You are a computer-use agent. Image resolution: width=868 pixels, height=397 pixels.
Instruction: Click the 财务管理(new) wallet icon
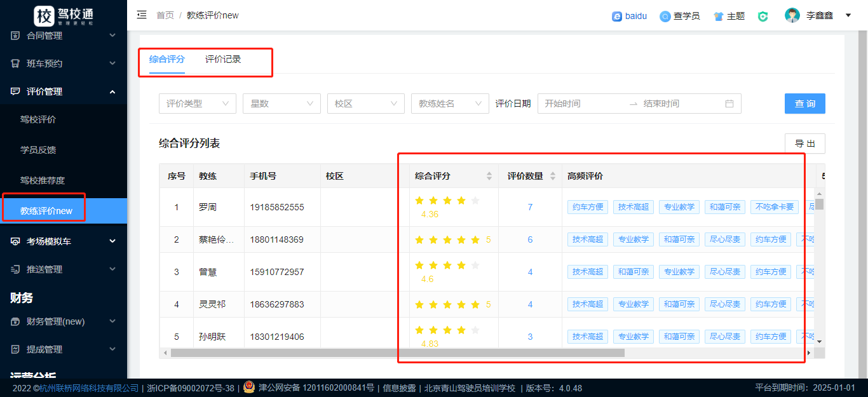coord(15,321)
